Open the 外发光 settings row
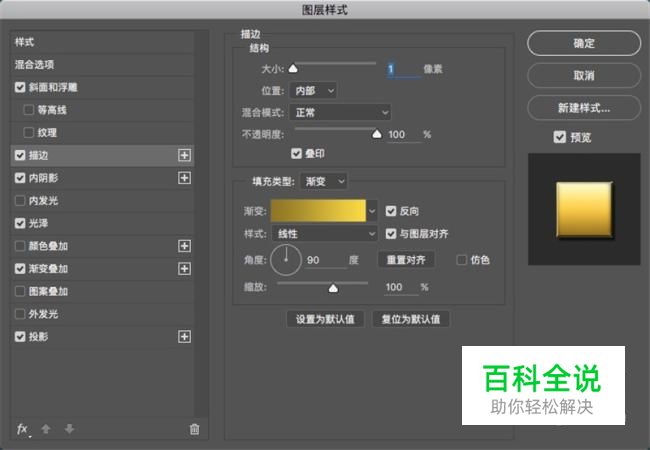Image resolution: width=650 pixels, height=450 pixels. [x=102, y=314]
